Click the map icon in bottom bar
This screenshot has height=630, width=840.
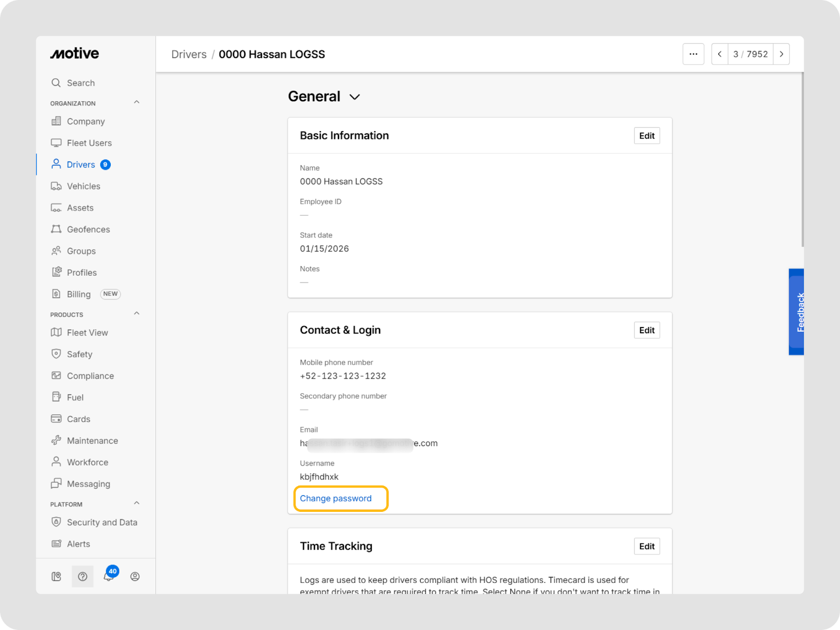point(56,576)
